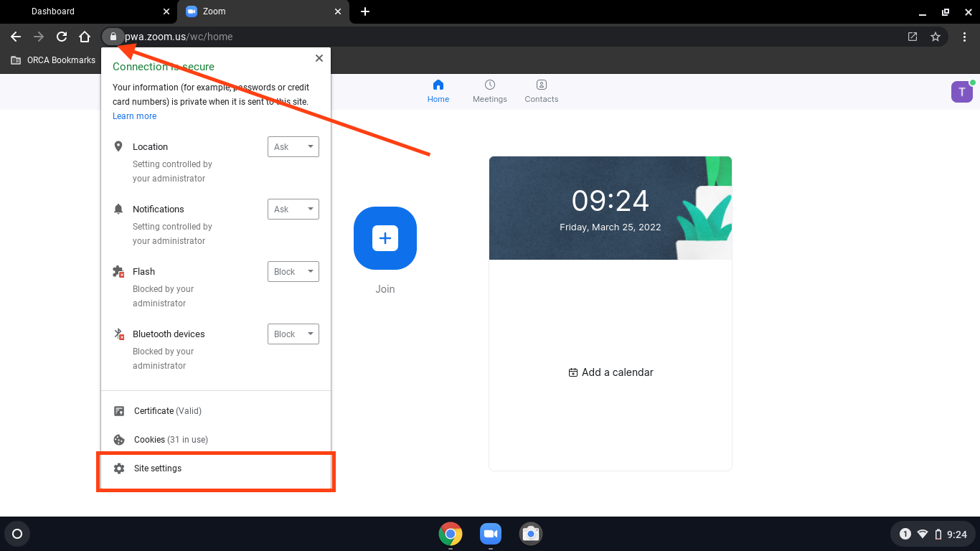This screenshot has height=551, width=980.
Task: Click the browser forward arrow
Action: pos(39,37)
